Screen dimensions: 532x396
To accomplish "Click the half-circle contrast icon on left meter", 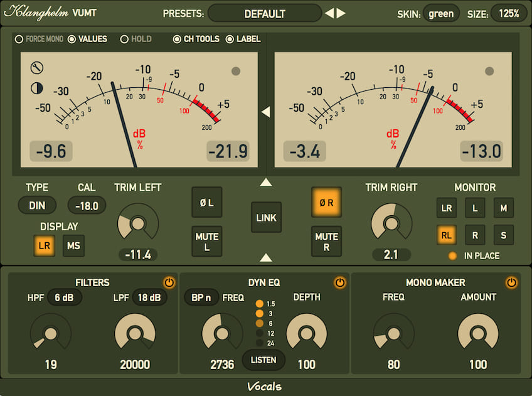I will [x=36, y=88].
